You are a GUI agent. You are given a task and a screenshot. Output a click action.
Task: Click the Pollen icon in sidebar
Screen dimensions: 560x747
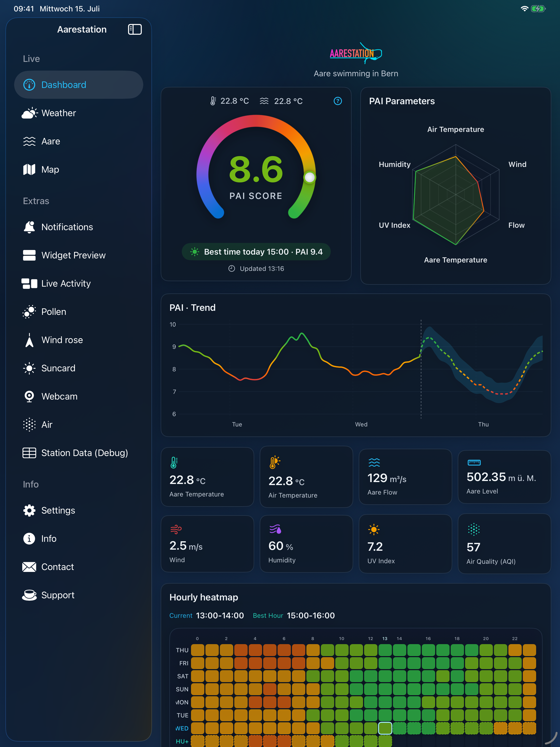[29, 312]
